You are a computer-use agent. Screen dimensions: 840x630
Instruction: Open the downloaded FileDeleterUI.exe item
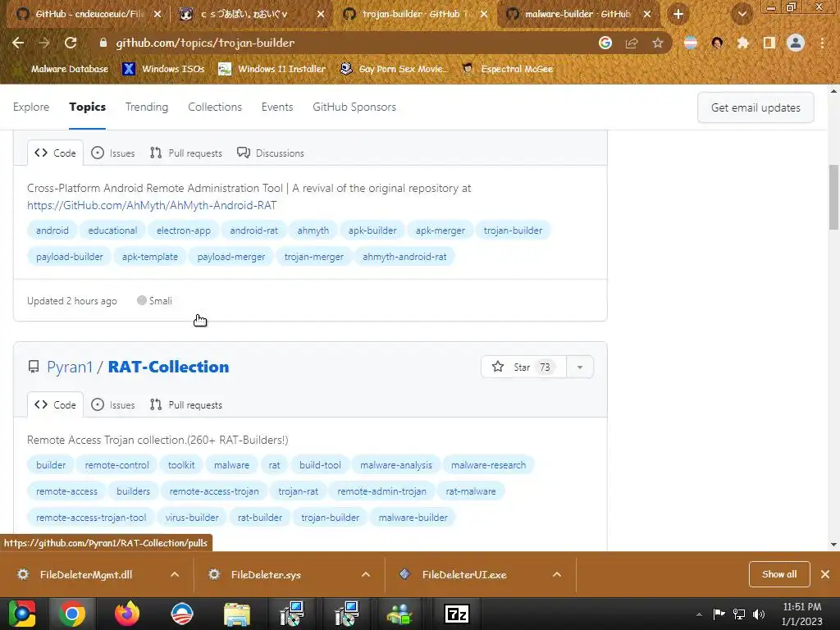[464, 575]
